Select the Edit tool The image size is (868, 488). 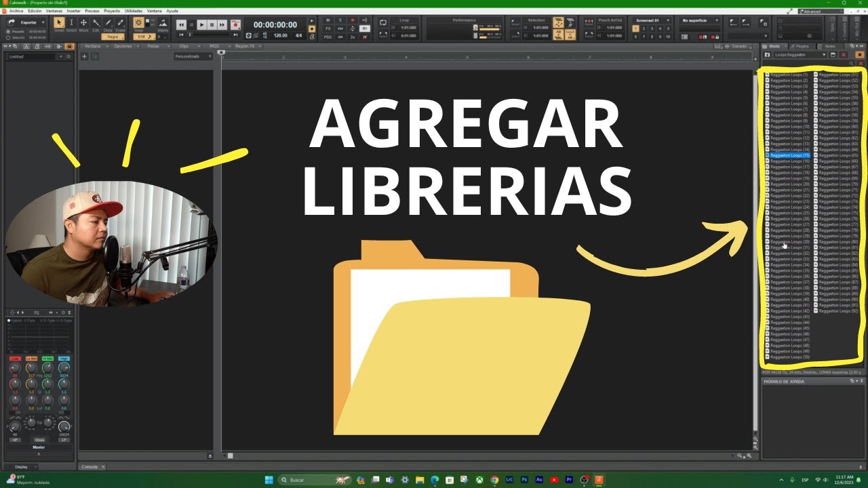(x=96, y=23)
